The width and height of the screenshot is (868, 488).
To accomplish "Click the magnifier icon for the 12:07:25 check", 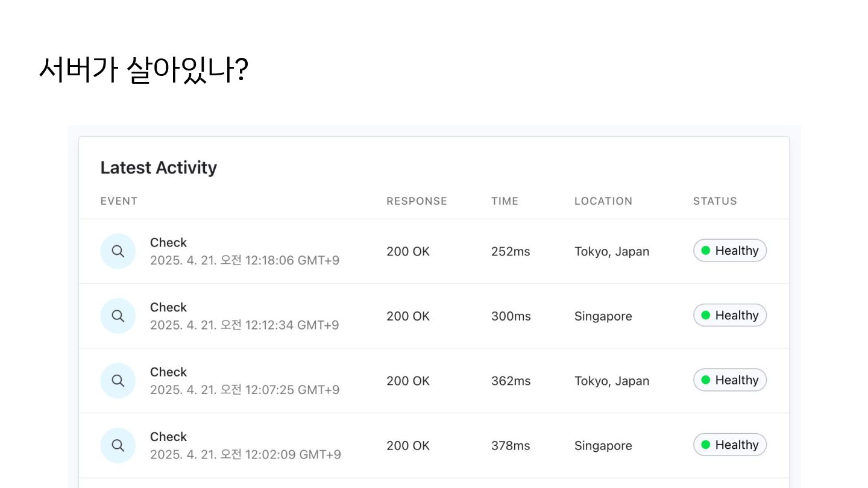I will [x=118, y=381].
